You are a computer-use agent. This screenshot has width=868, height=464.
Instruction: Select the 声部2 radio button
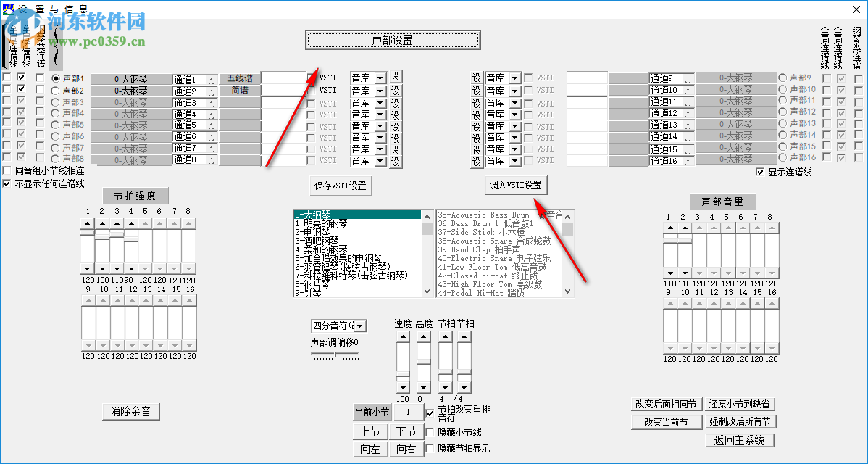pos(55,90)
